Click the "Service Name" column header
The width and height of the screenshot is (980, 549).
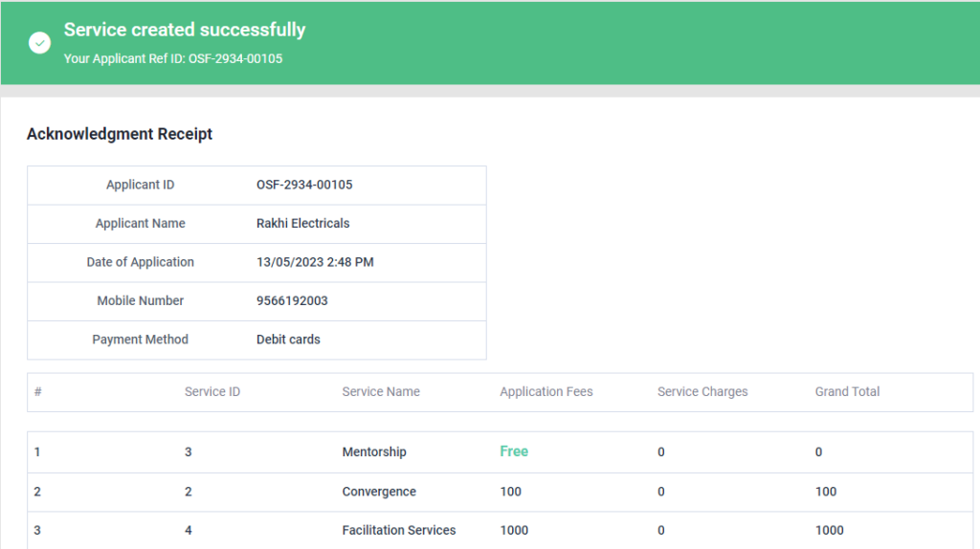tap(381, 391)
